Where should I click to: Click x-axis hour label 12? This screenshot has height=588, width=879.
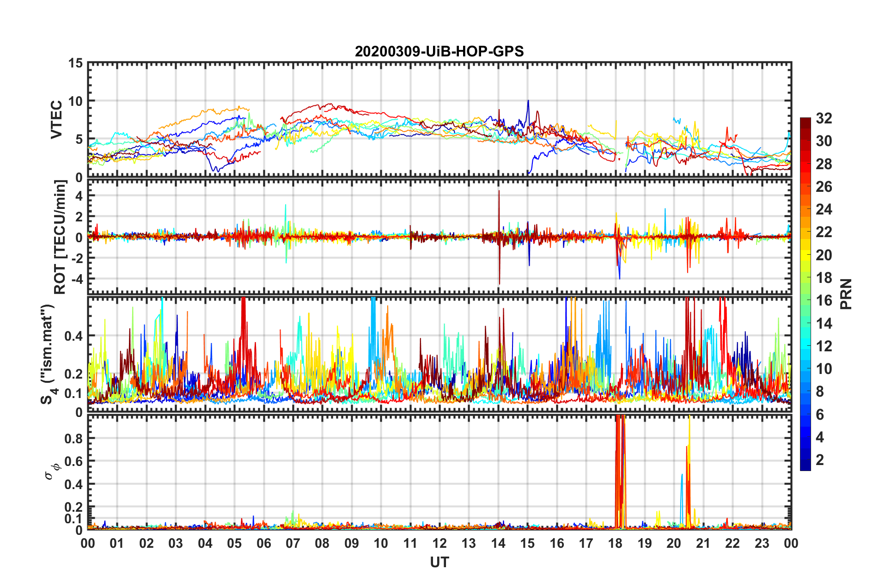[439, 543]
